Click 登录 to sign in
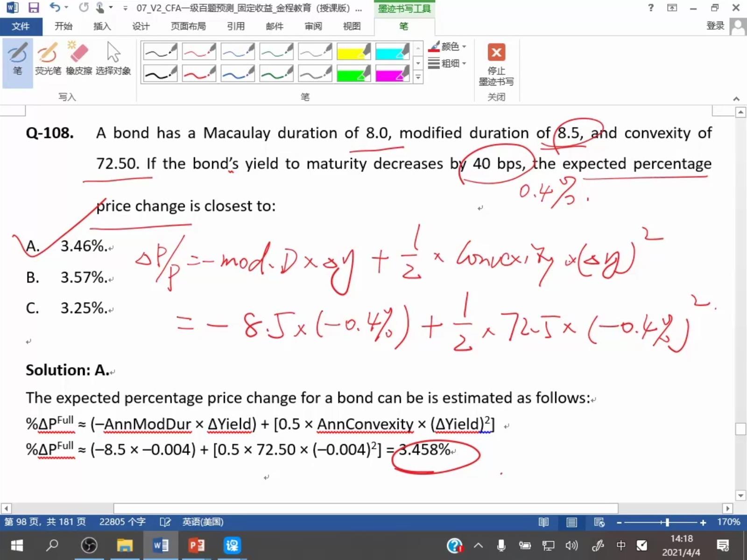The width and height of the screenshot is (747, 560). click(x=715, y=26)
